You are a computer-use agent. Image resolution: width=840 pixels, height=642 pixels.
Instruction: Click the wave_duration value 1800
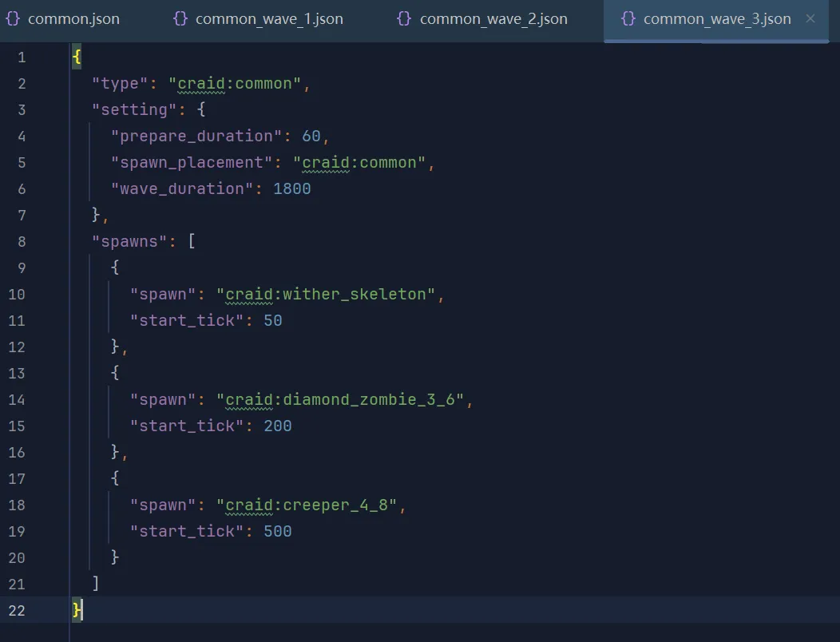[291, 189]
